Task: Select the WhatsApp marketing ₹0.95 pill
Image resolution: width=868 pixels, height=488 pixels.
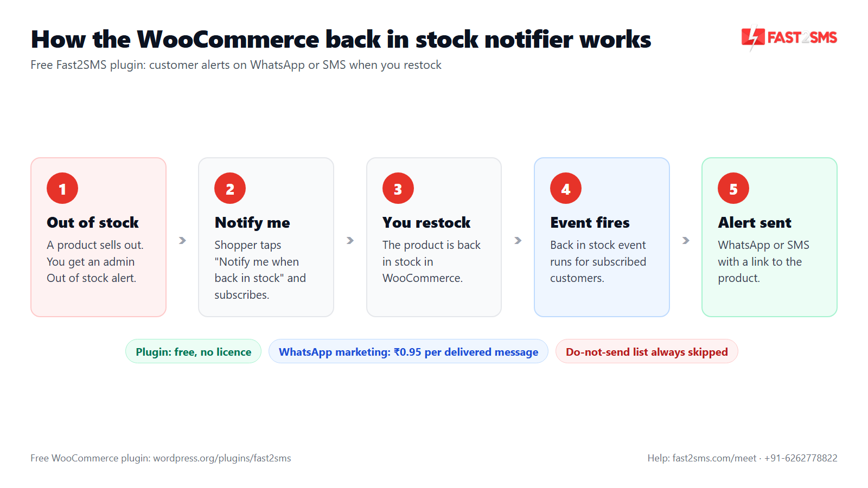Action: (409, 351)
